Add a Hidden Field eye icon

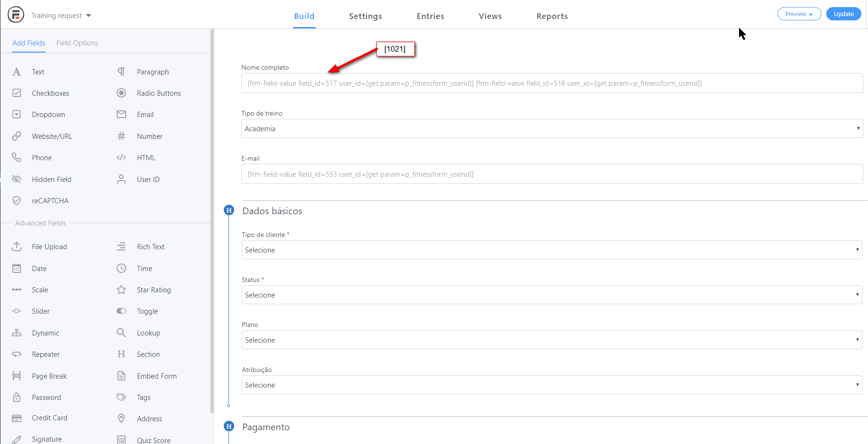[17, 179]
